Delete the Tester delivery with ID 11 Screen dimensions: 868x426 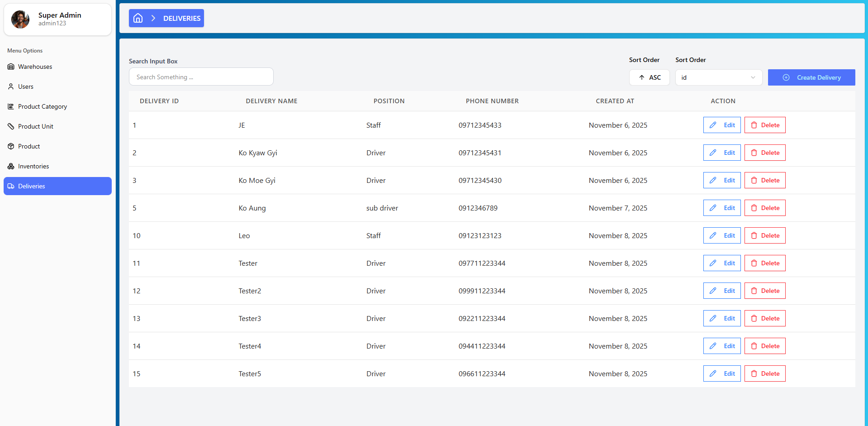(765, 263)
